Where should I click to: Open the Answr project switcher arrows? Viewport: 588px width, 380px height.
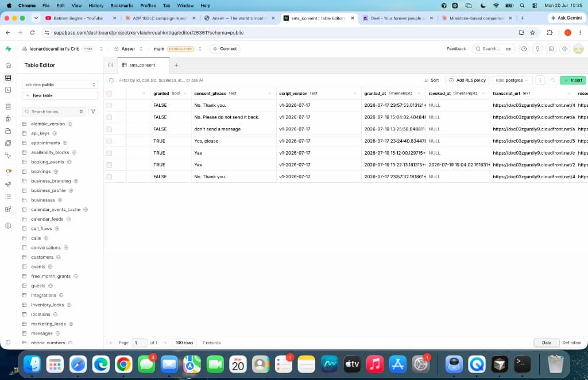point(141,49)
